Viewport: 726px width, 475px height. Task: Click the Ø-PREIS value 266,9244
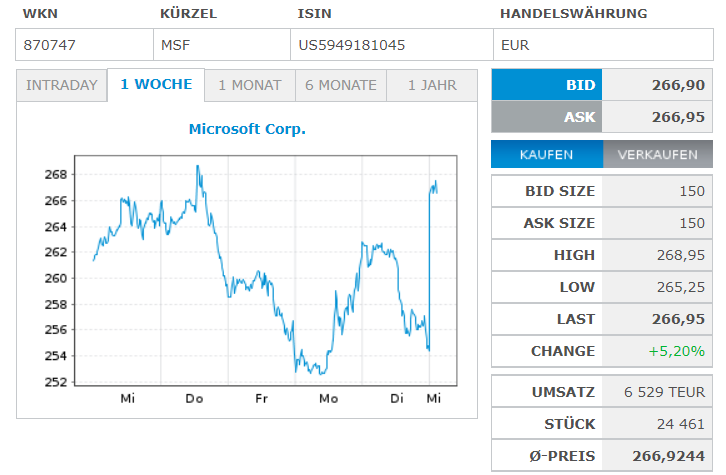(x=670, y=456)
